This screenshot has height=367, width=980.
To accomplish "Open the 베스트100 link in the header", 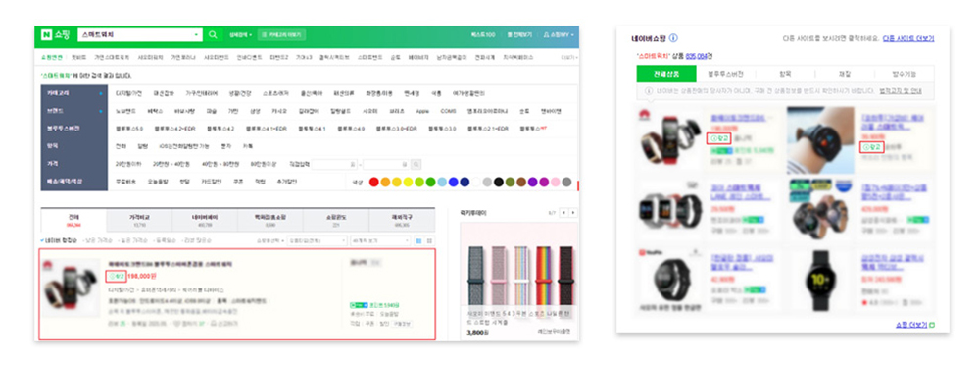I will (x=483, y=35).
